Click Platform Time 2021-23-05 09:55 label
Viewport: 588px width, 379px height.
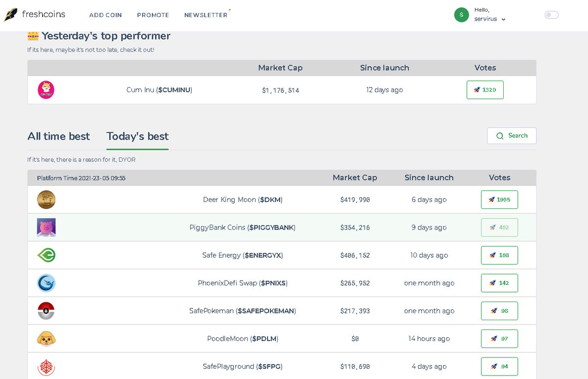[81, 178]
